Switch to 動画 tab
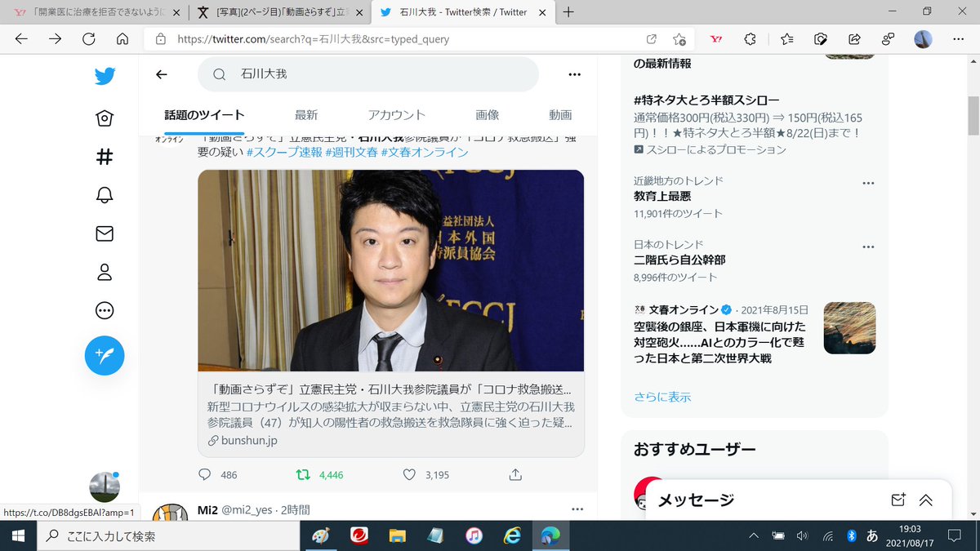Viewport: 980px width, 551px height. point(560,115)
